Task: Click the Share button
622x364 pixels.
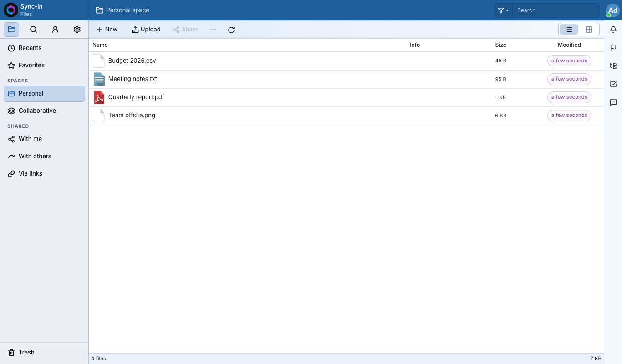Action: coord(185,30)
